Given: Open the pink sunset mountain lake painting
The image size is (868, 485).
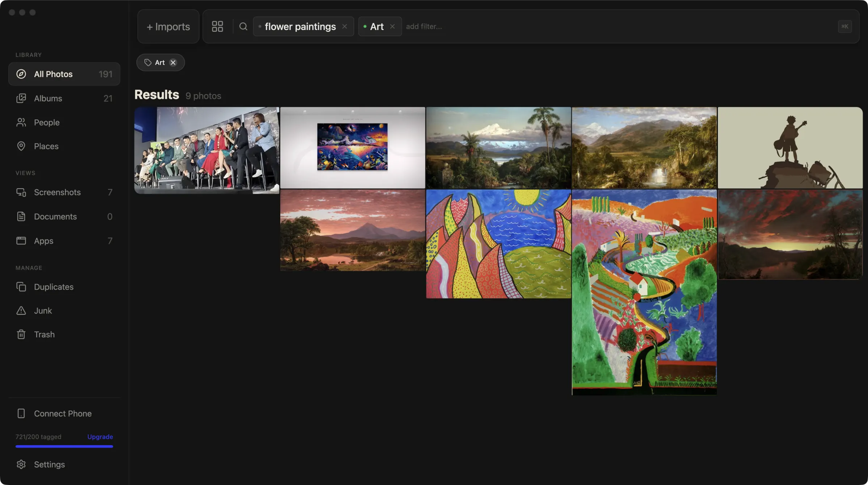Looking at the screenshot, I should [353, 230].
